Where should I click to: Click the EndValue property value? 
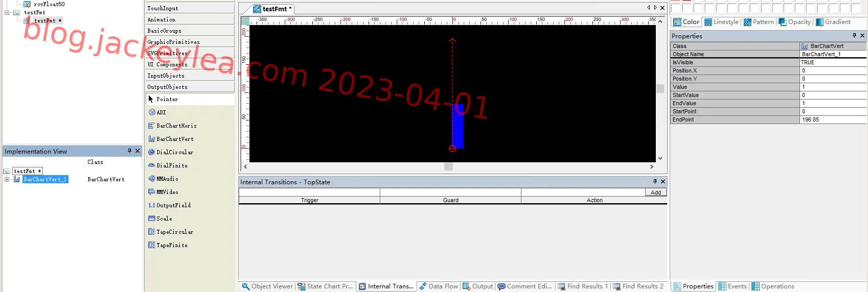point(833,103)
